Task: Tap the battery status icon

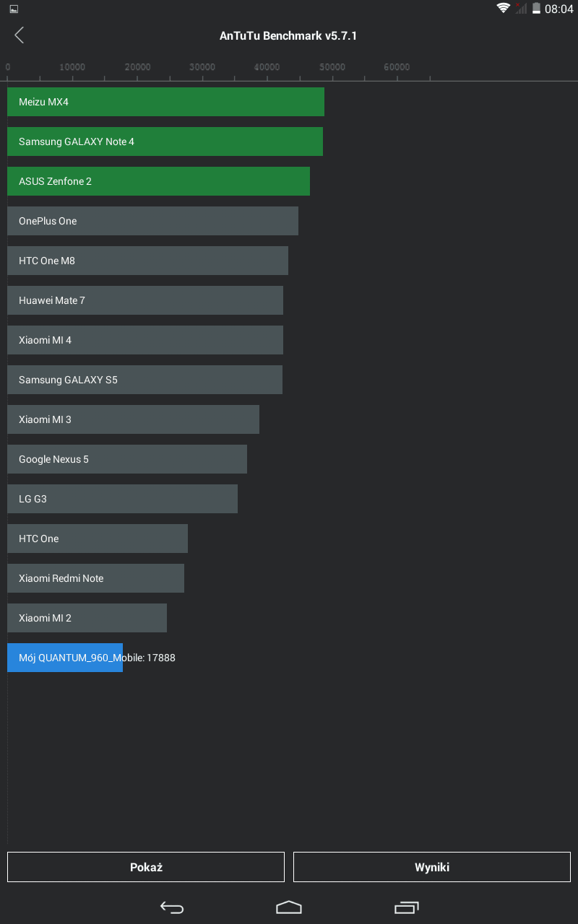Action: [x=536, y=9]
